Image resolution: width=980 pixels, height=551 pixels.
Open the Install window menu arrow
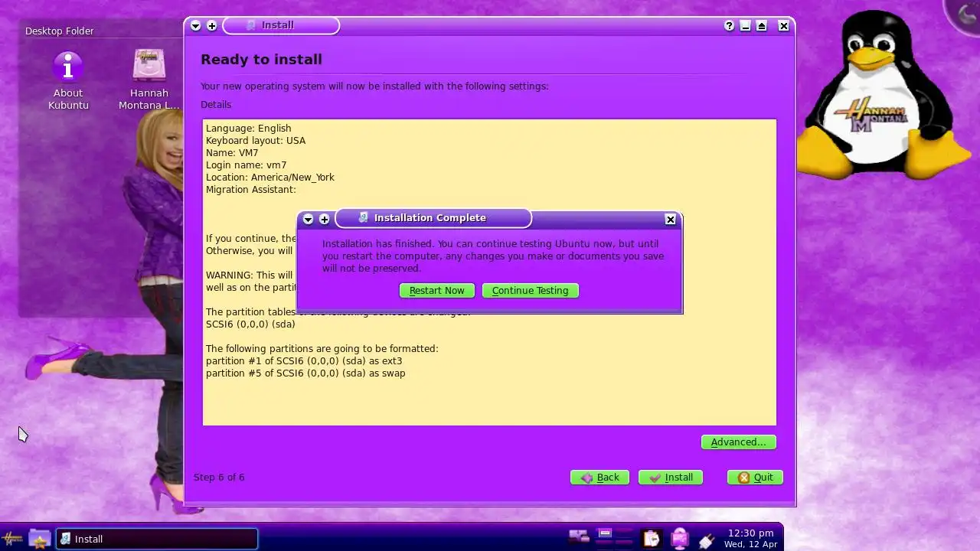196,26
